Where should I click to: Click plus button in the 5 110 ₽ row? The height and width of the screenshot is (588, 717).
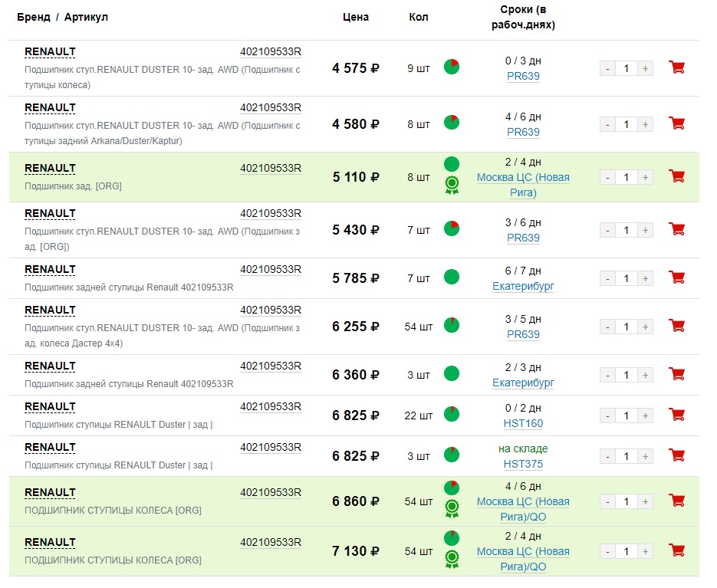tap(645, 177)
